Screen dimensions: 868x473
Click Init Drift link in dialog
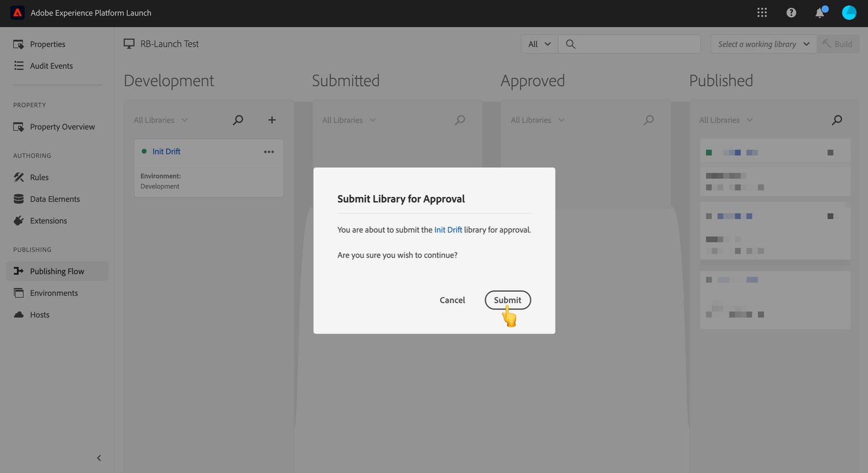pos(448,230)
